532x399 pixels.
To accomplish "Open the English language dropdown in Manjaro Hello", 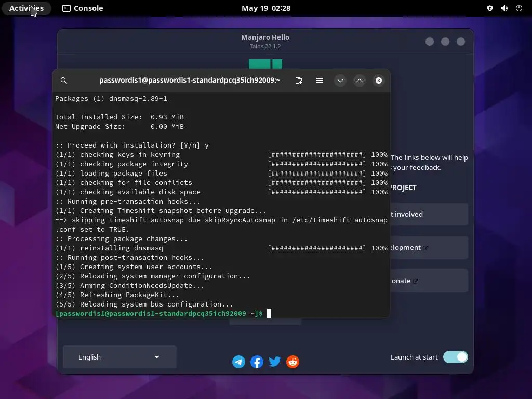I will tap(119, 357).
